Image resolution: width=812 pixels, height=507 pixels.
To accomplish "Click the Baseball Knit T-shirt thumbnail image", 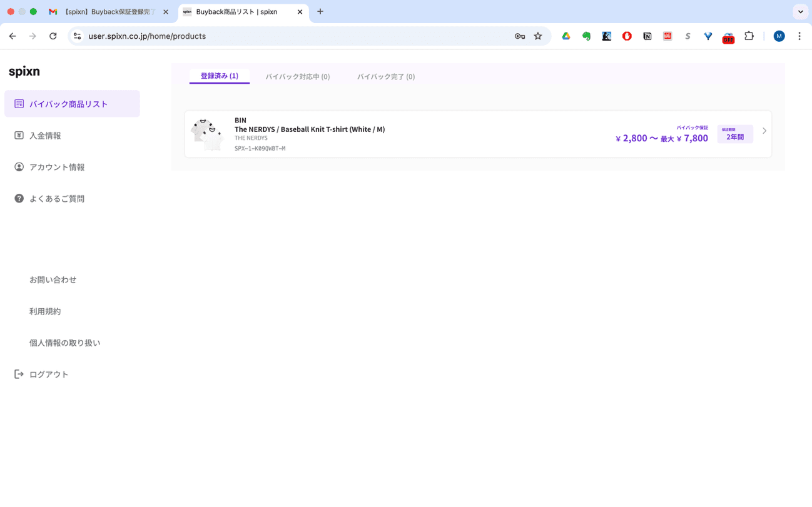I will point(207,134).
